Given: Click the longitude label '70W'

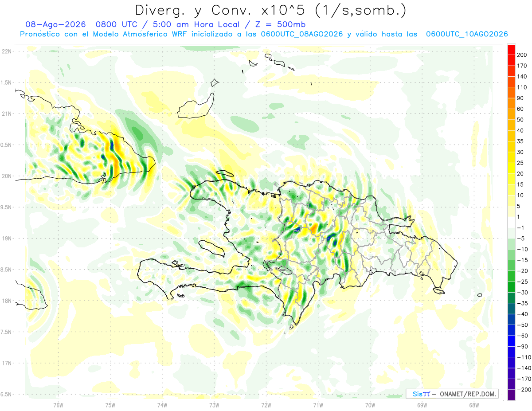Looking at the screenshot, I should 370,405.
